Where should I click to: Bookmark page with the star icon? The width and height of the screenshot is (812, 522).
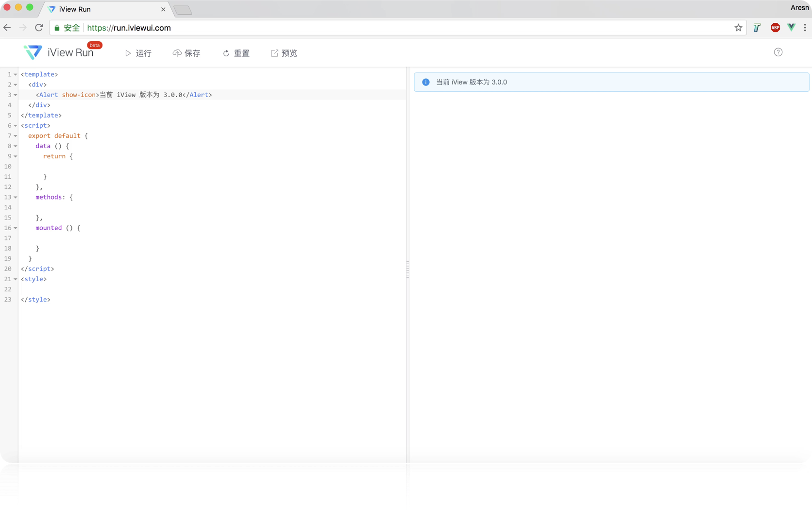click(x=738, y=28)
